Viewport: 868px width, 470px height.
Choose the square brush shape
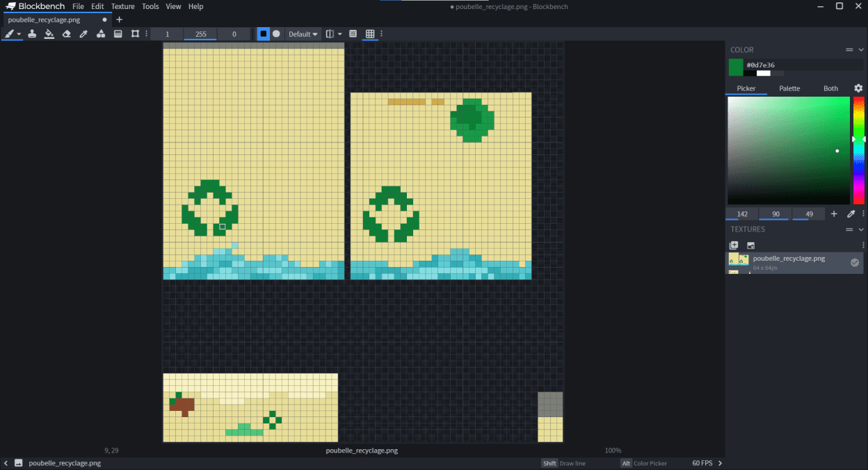264,33
